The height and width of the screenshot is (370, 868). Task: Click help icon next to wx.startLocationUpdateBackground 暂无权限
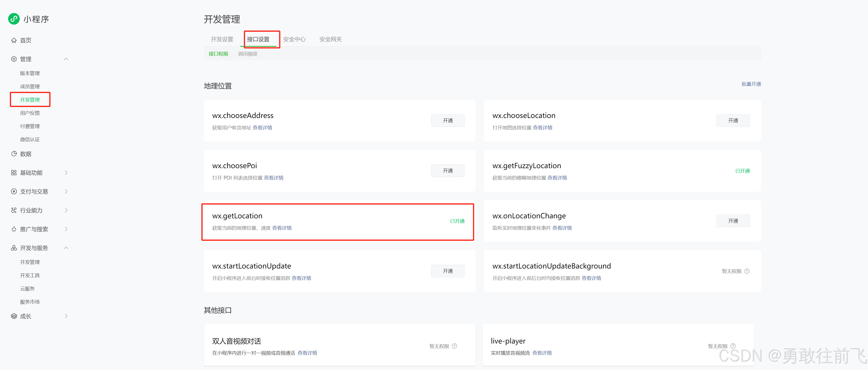(x=747, y=271)
